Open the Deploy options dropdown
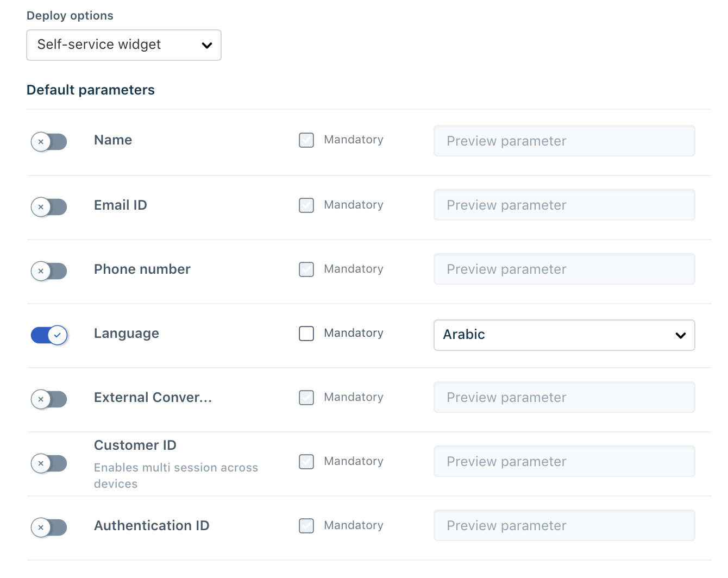This screenshot has height=578, width=728. point(123,45)
